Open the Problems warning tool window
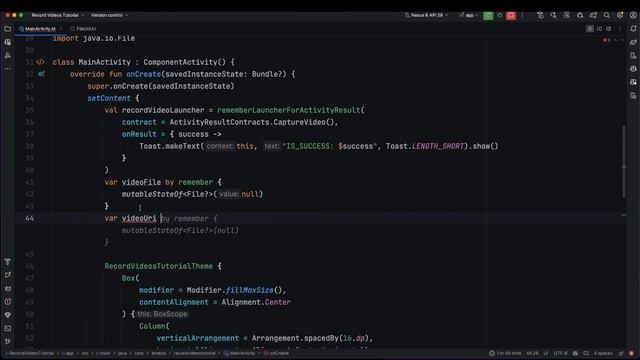 tap(7, 302)
